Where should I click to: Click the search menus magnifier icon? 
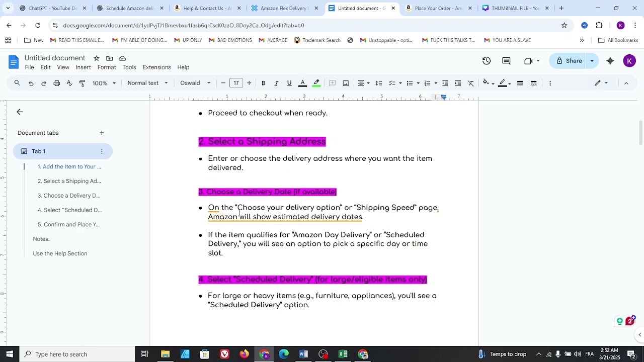click(x=17, y=83)
